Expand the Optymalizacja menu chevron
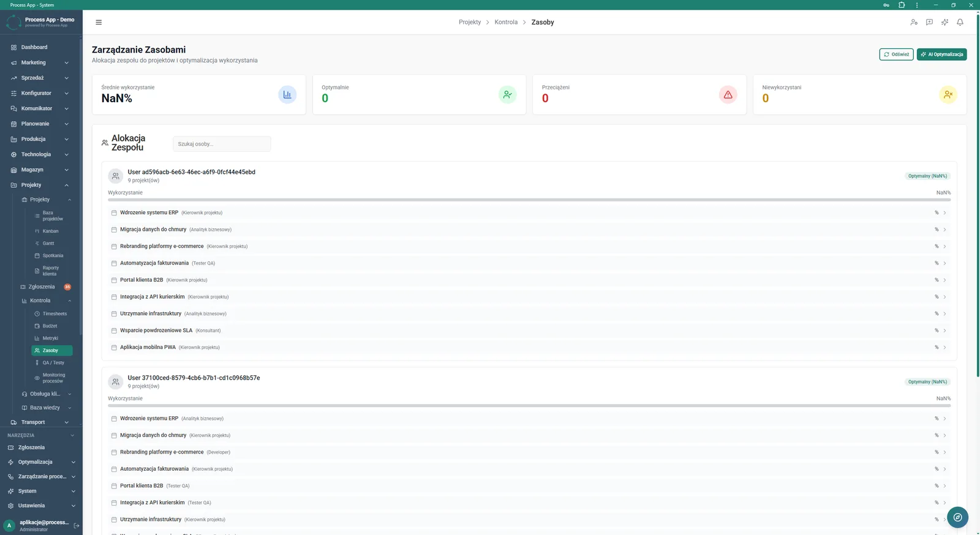The image size is (980, 535). click(73, 462)
